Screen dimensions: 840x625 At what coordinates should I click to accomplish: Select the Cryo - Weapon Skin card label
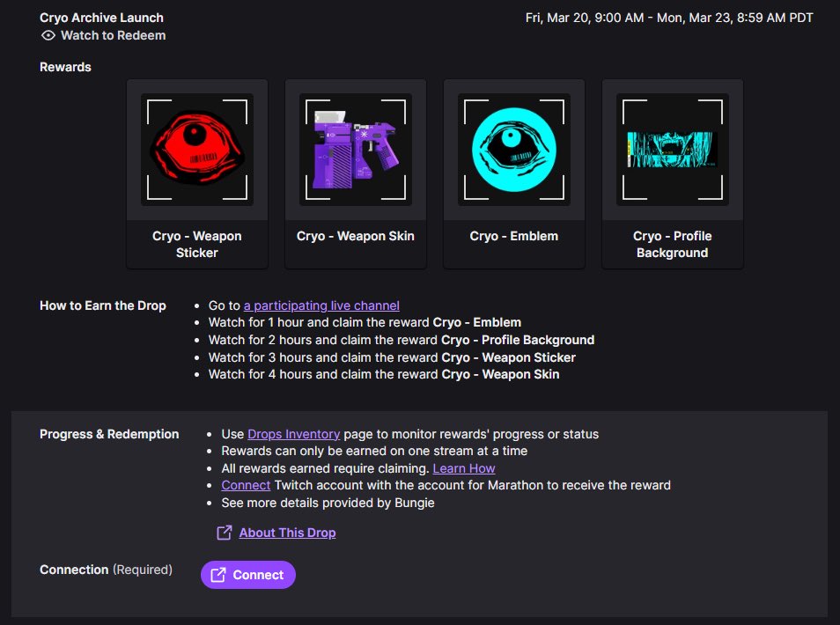click(x=356, y=236)
